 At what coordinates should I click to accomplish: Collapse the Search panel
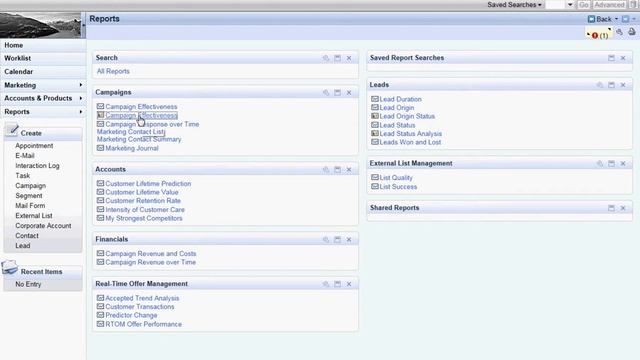[x=338, y=58]
